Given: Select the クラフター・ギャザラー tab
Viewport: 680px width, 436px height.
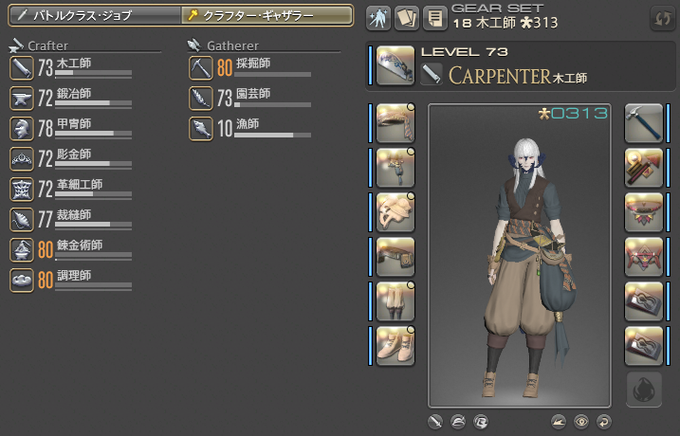Looking at the screenshot, I should point(267,16).
